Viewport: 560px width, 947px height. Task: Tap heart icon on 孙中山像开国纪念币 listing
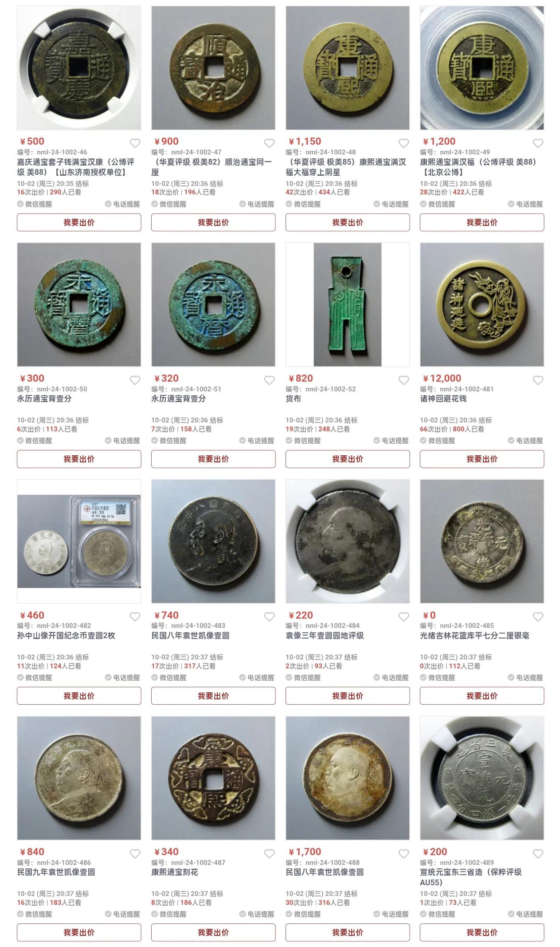135,617
